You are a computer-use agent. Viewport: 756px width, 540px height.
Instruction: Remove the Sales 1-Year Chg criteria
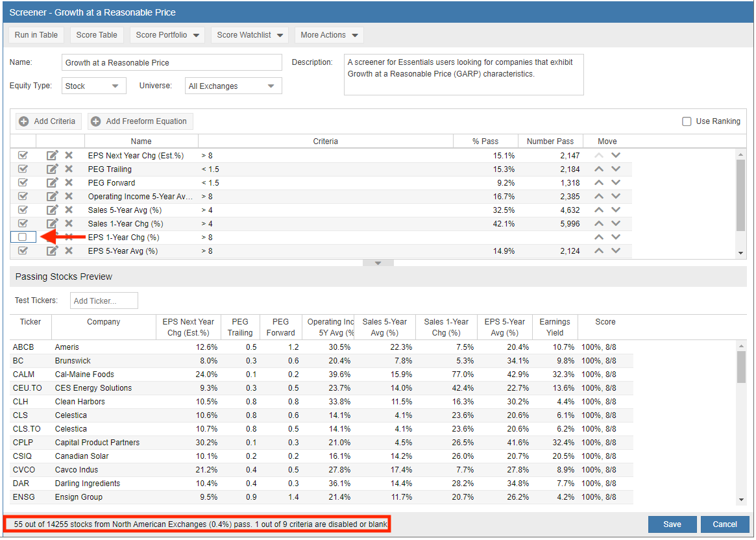coord(69,223)
